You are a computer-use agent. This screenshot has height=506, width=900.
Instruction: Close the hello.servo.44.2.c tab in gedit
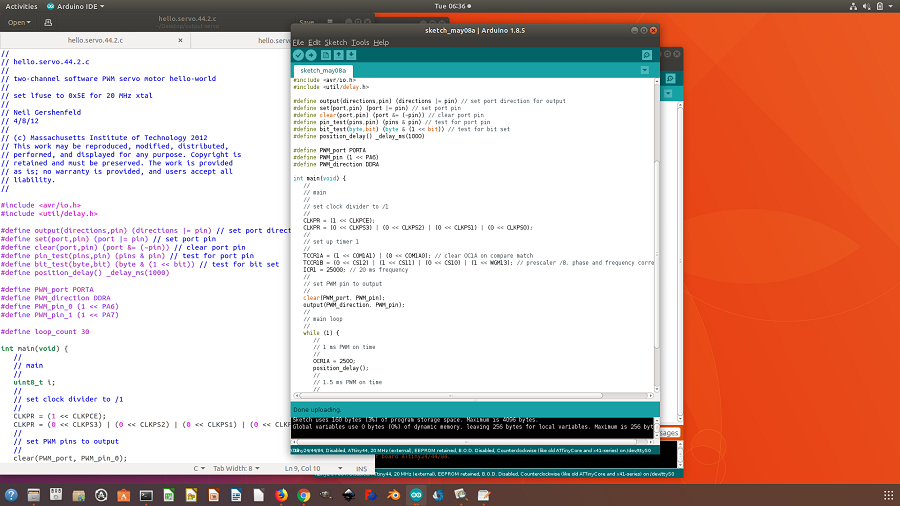[180, 40]
